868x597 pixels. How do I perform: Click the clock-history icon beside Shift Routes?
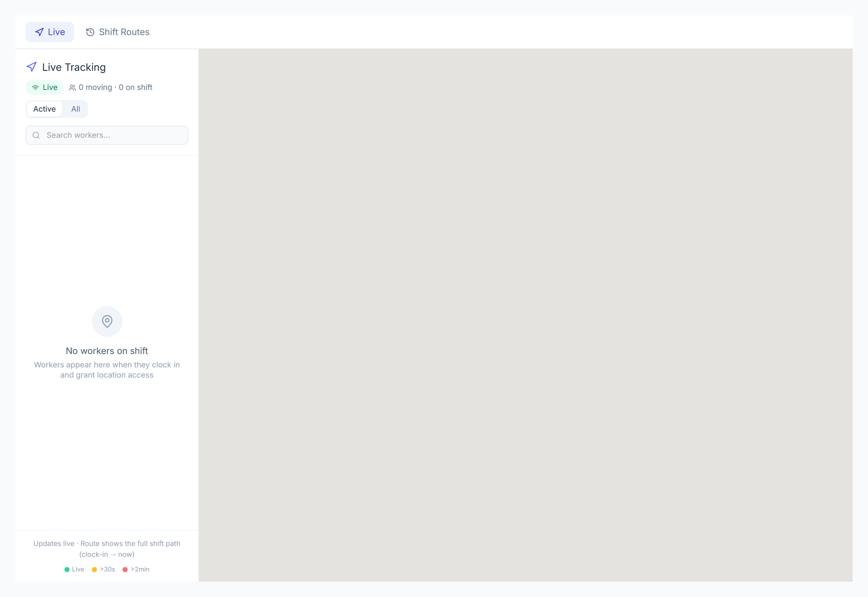[90, 32]
